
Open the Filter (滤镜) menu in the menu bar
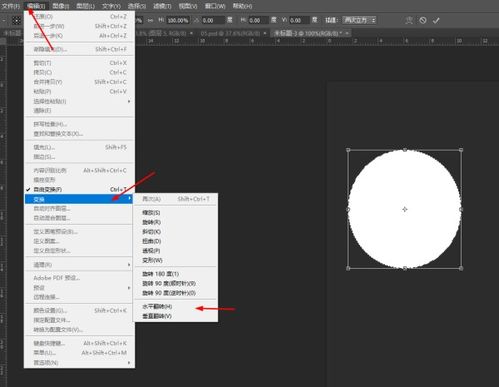[x=162, y=6]
